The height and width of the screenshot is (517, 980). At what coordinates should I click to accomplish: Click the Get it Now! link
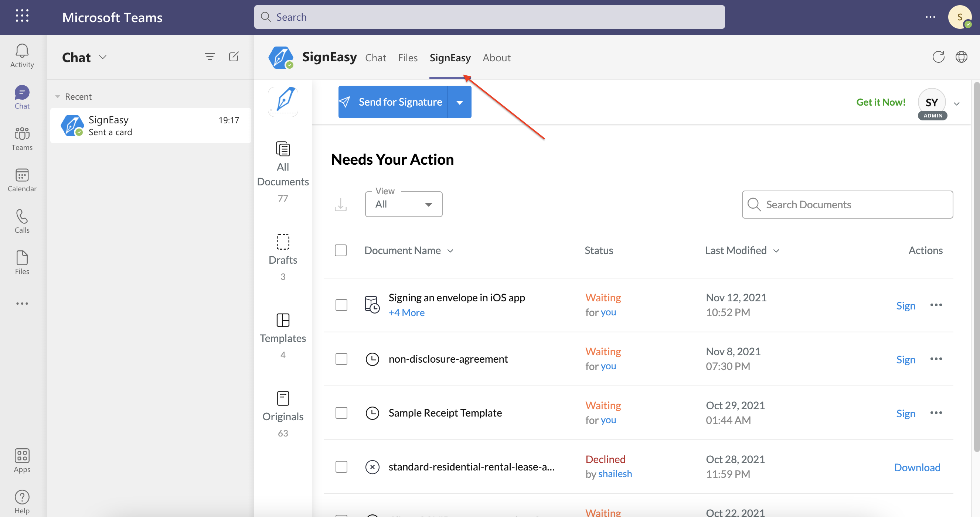point(881,102)
